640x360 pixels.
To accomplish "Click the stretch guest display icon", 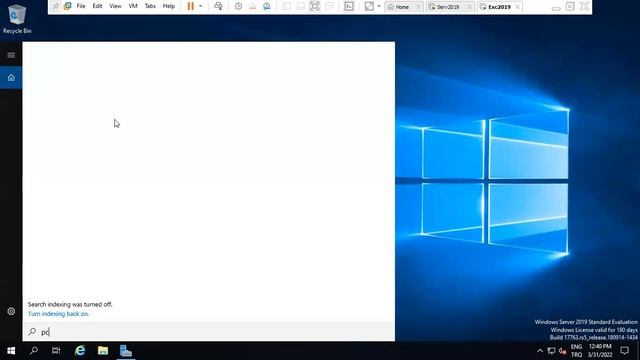I will 369,6.
